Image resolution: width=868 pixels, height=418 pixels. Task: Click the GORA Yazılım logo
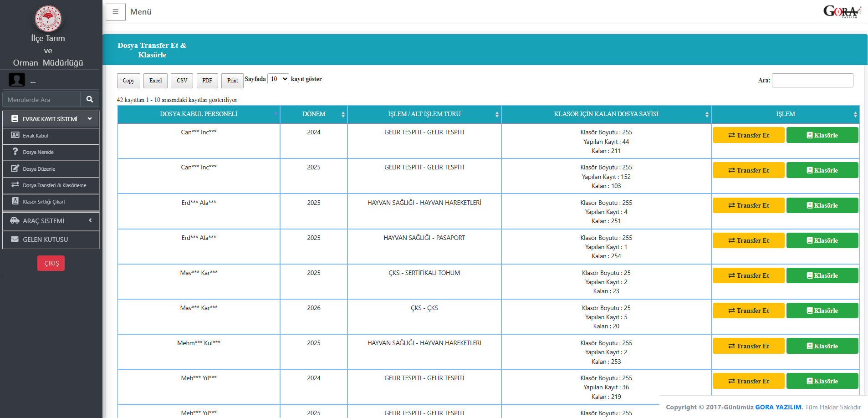[x=842, y=11]
